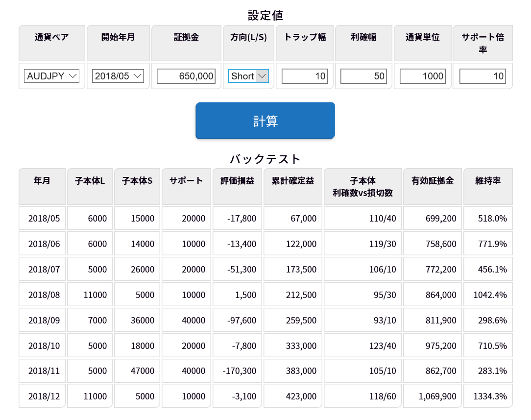Open the Short direction dropdown
The height and width of the screenshot is (420, 531).
click(248, 76)
